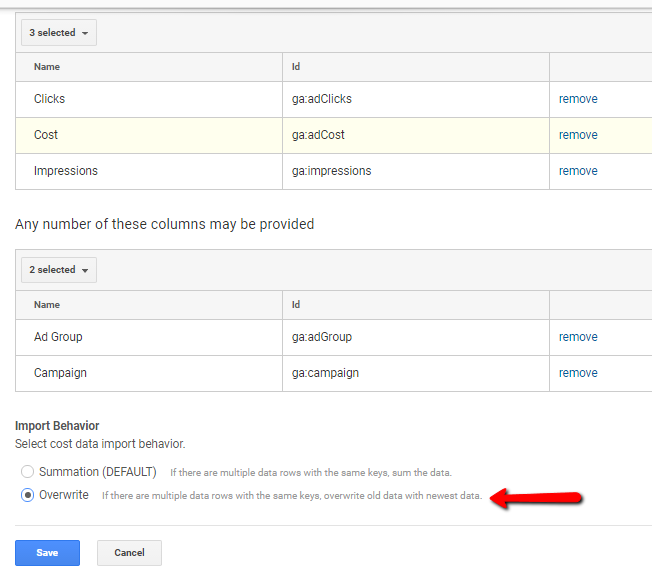
Task: Click the Overwrite option label text
Action: [64, 495]
